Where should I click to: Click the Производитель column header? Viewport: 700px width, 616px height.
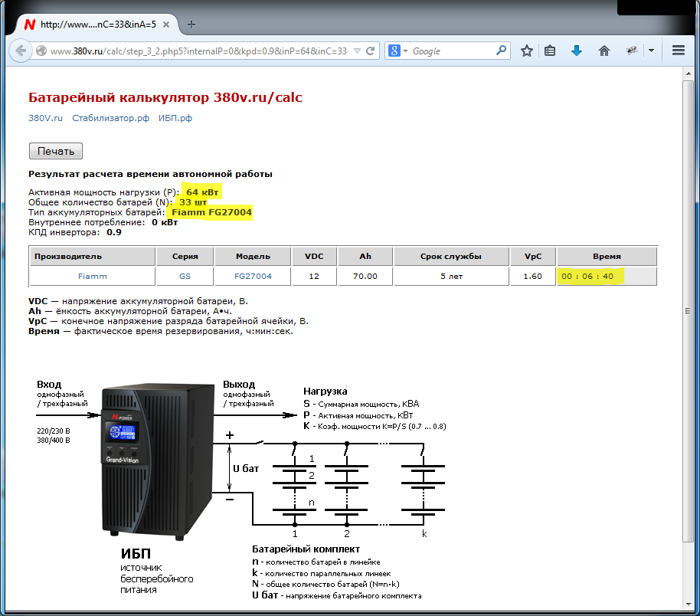[93, 257]
